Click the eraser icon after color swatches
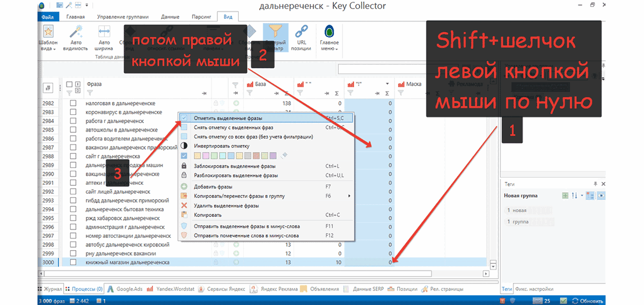 [x=284, y=155]
